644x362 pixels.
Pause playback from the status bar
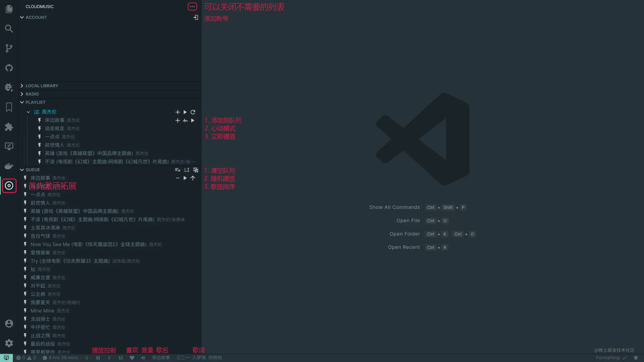[x=98, y=358]
